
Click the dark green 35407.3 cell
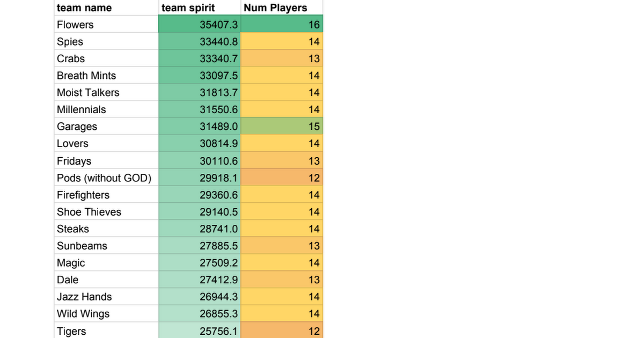coord(200,25)
